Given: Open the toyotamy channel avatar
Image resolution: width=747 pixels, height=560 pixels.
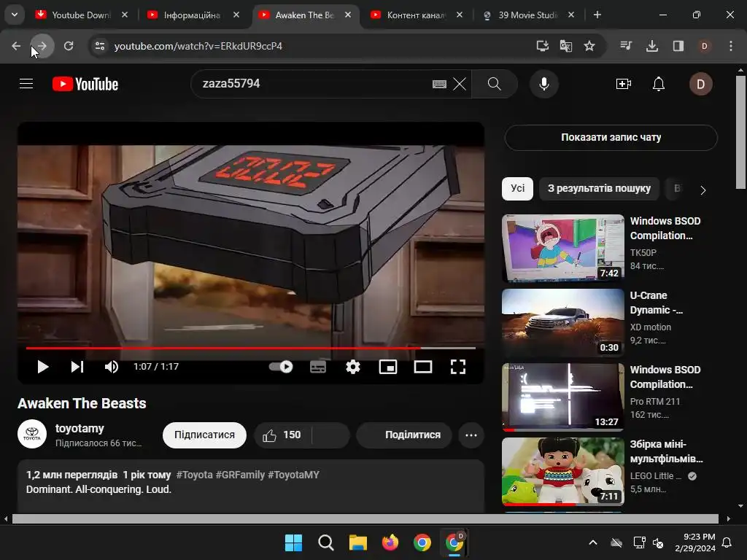Looking at the screenshot, I should [x=32, y=434].
